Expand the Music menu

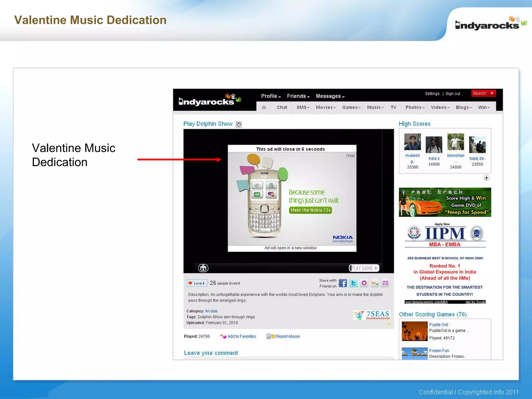[375, 107]
